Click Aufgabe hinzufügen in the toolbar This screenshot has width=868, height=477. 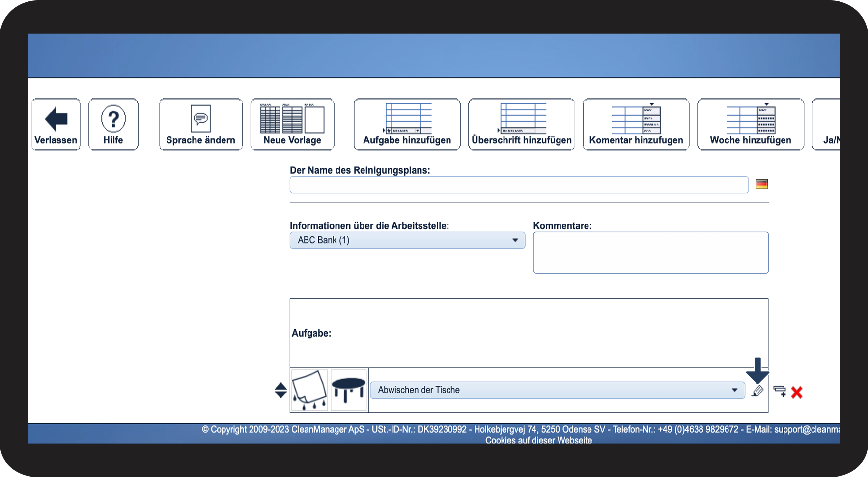coord(407,124)
